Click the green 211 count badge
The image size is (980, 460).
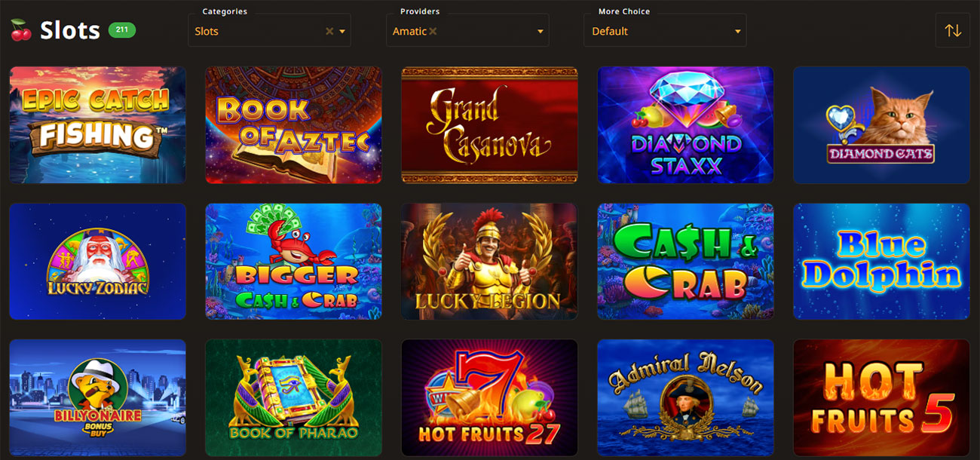click(122, 30)
